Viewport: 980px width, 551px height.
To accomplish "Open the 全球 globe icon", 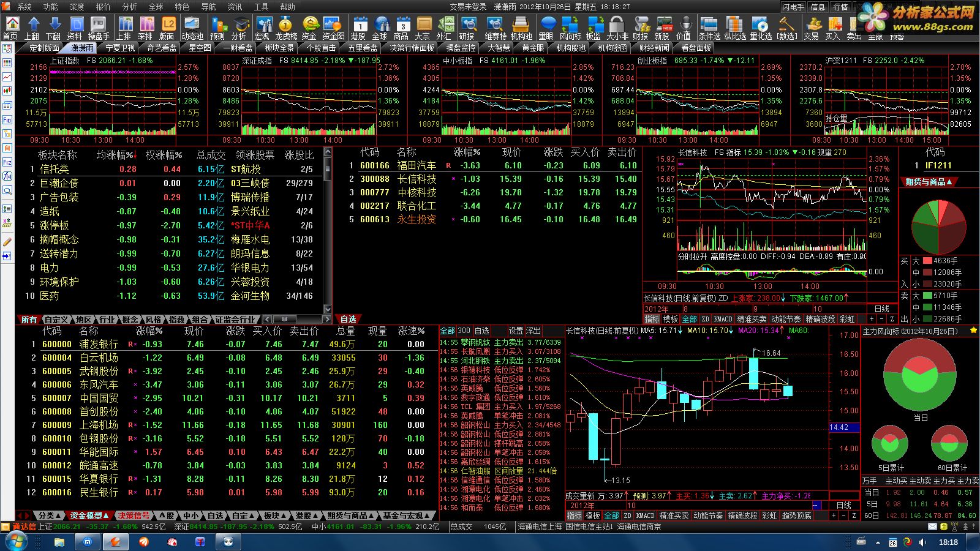I will point(380,28).
